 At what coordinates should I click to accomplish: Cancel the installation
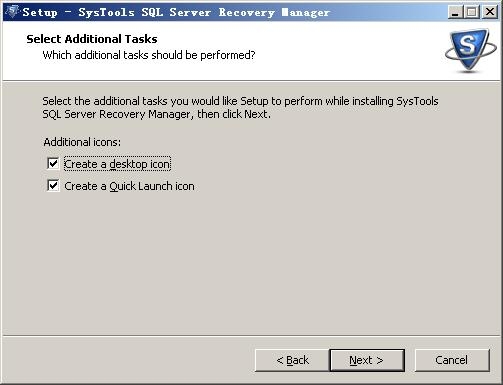[452, 360]
